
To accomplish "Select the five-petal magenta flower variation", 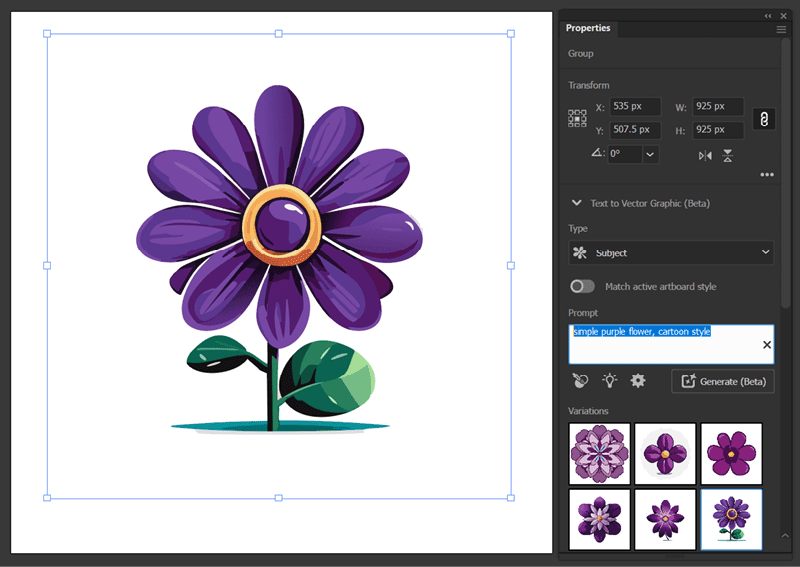I will click(x=731, y=453).
